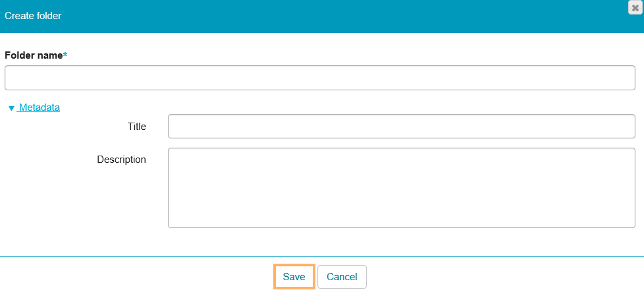Activate the large Description box
Viewport: 644px width, 296px height.
[401, 188]
